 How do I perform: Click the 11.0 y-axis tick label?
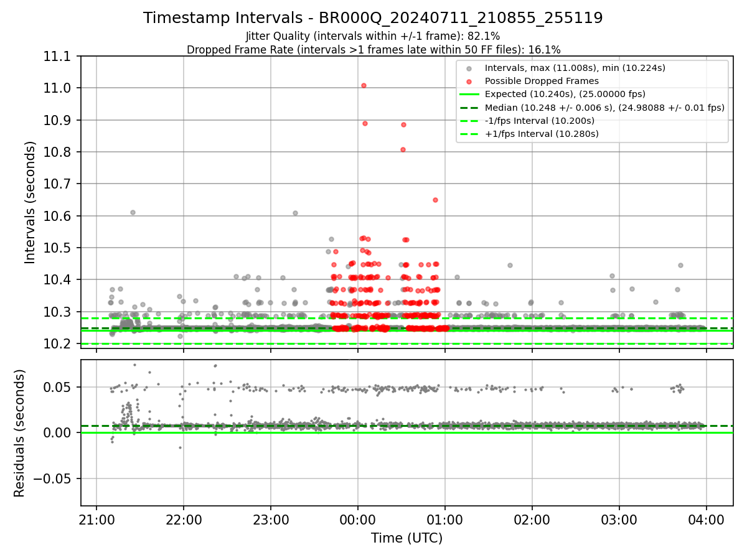[x=58, y=88]
